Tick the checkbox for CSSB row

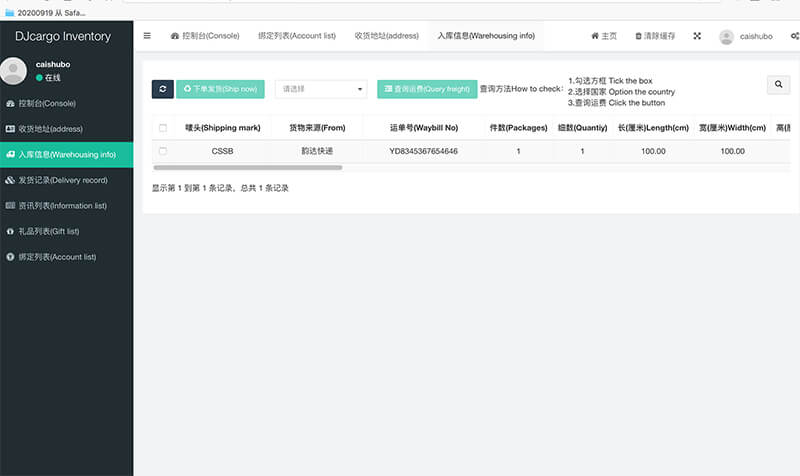(x=163, y=151)
